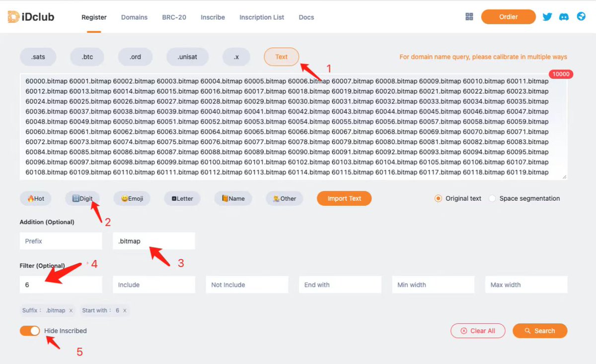The image size is (596, 364).
Task: Open the QR code grid icon
Action: (x=469, y=17)
